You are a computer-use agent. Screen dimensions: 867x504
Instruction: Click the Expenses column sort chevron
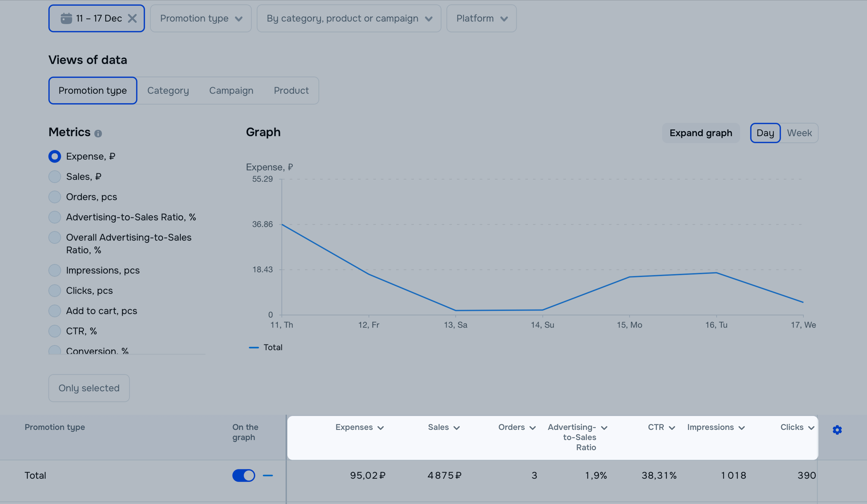(380, 428)
